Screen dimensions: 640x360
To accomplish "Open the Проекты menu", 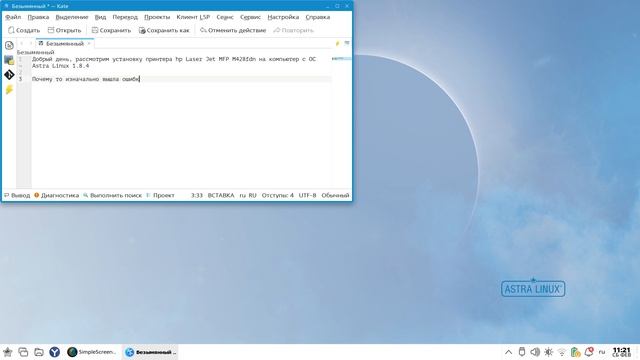I will tap(157, 17).
